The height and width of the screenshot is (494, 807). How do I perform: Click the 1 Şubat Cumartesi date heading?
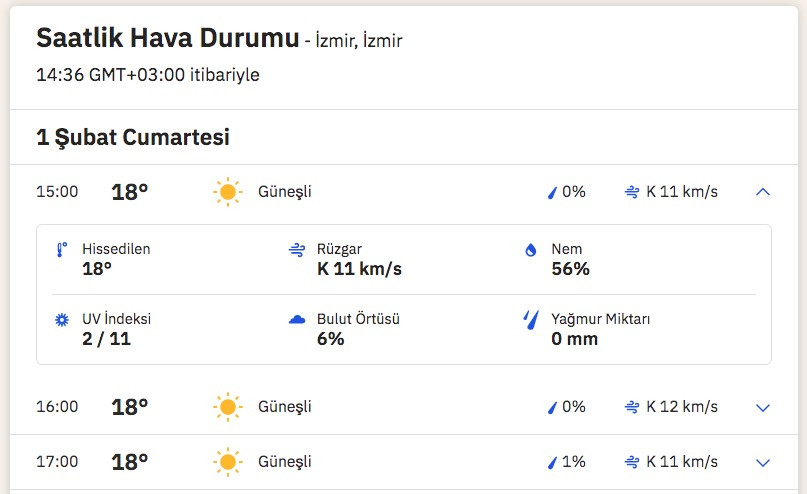133,137
